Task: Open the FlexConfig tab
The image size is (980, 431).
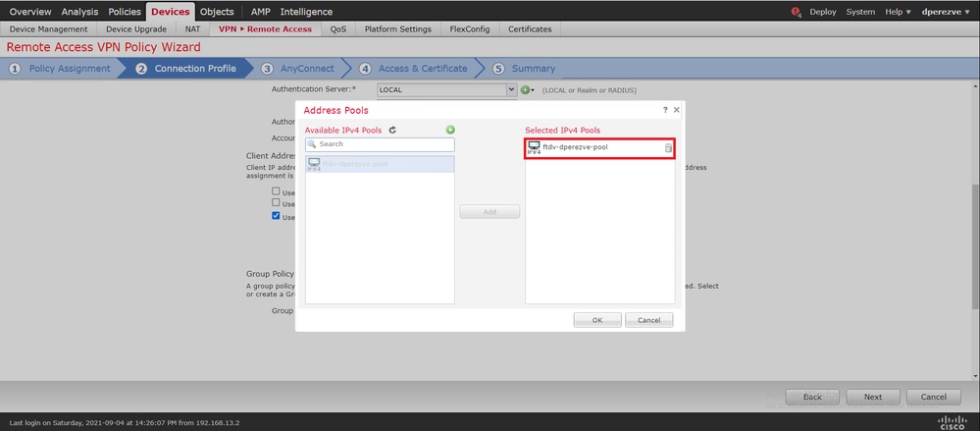Action: tap(470, 28)
